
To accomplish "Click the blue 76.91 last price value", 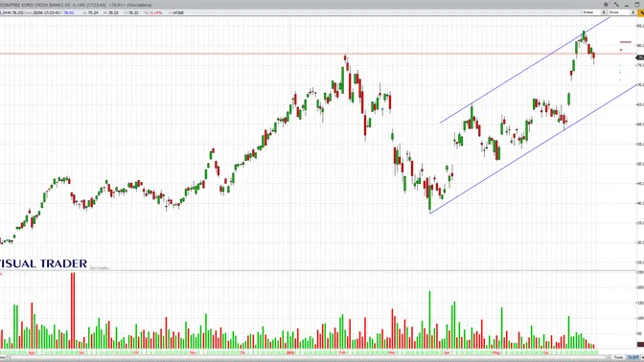I will pos(69,12).
